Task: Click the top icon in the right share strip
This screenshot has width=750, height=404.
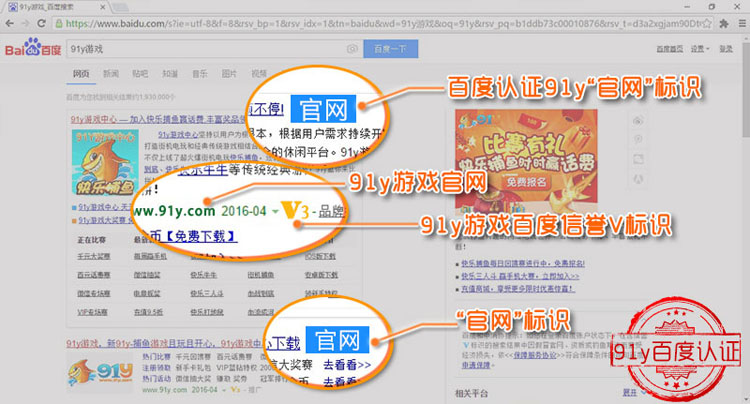Action: 638,121
